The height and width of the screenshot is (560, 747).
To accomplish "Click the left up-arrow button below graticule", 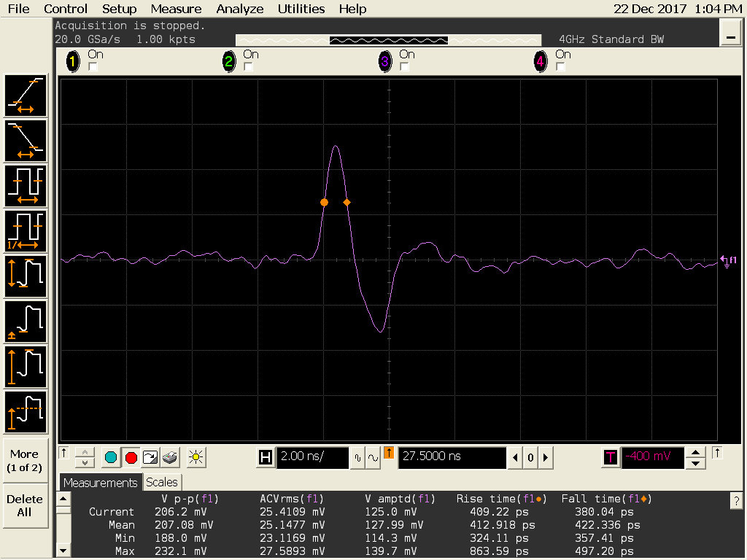I will coord(64,453).
